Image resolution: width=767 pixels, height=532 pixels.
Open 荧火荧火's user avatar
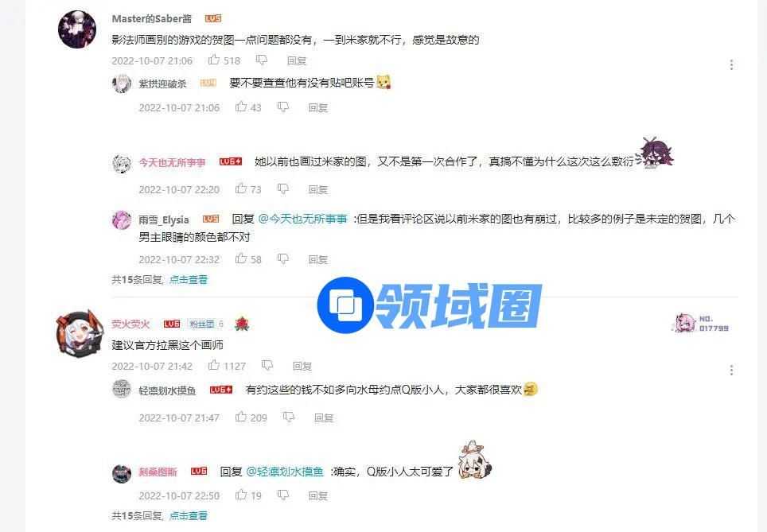click(78, 333)
